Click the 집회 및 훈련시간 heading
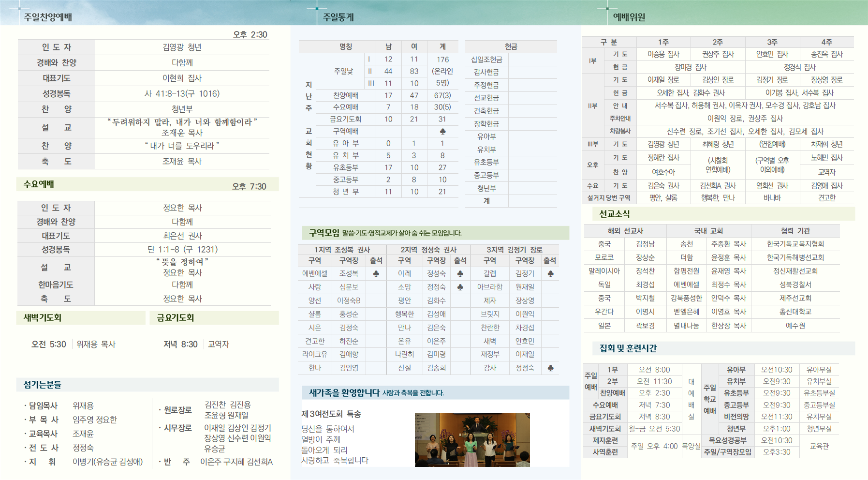Screen dimensions: 868x480 tap(628, 348)
